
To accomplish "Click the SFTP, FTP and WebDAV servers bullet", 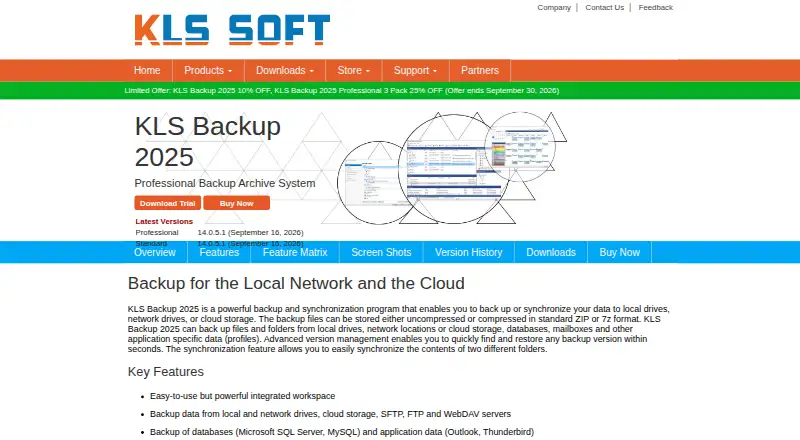I will pos(330,414).
